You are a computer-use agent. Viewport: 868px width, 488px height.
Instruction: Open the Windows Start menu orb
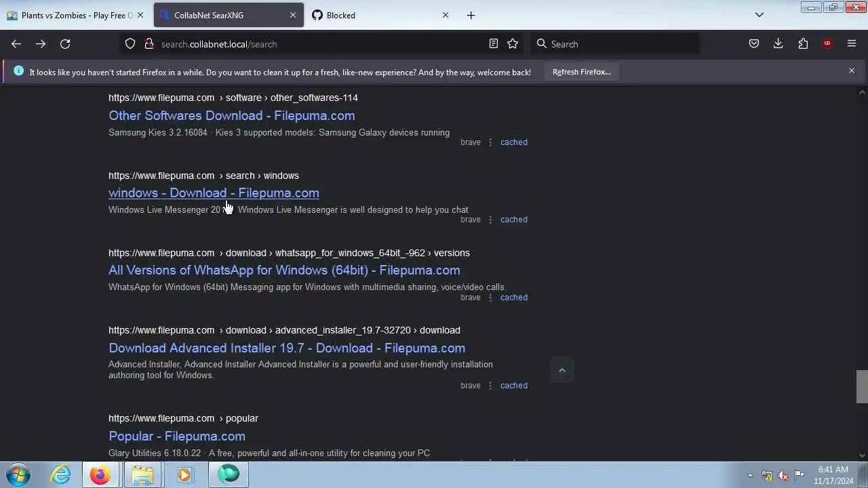[18, 474]
